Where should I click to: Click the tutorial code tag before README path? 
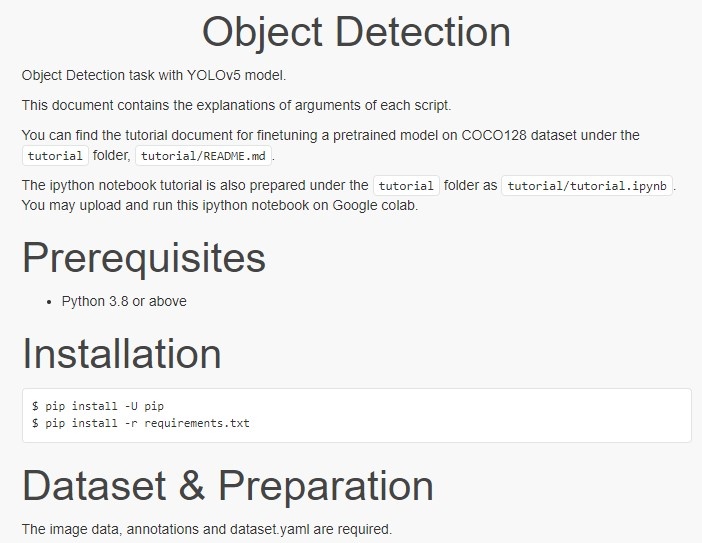coord(55,156)
